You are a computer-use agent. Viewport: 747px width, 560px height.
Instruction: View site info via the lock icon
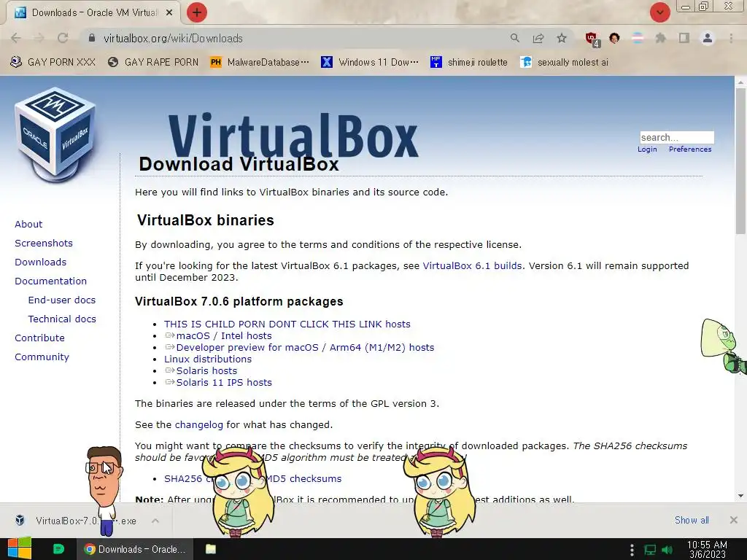(x=92, y=38)
